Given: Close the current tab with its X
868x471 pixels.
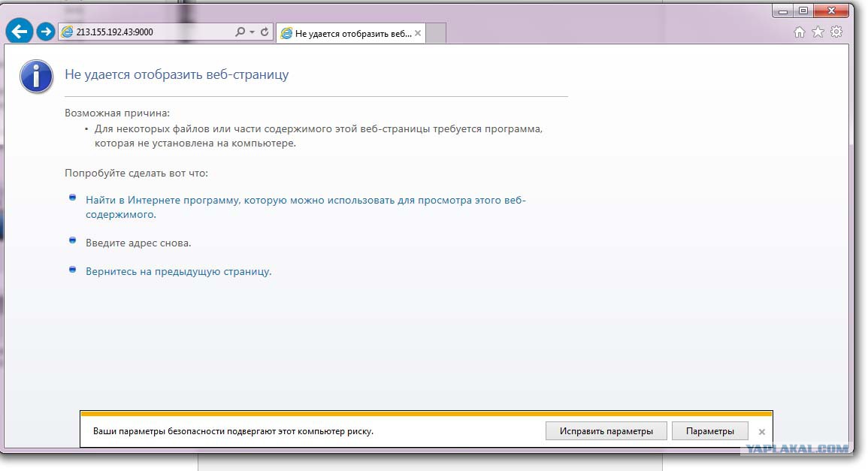Looking at the screenshot, I should 418,33.
